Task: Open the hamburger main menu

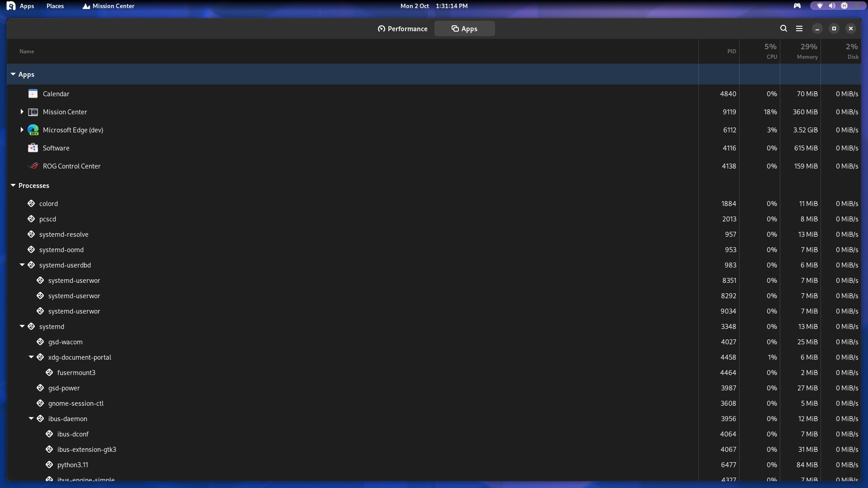Action: tap(799, 28)
